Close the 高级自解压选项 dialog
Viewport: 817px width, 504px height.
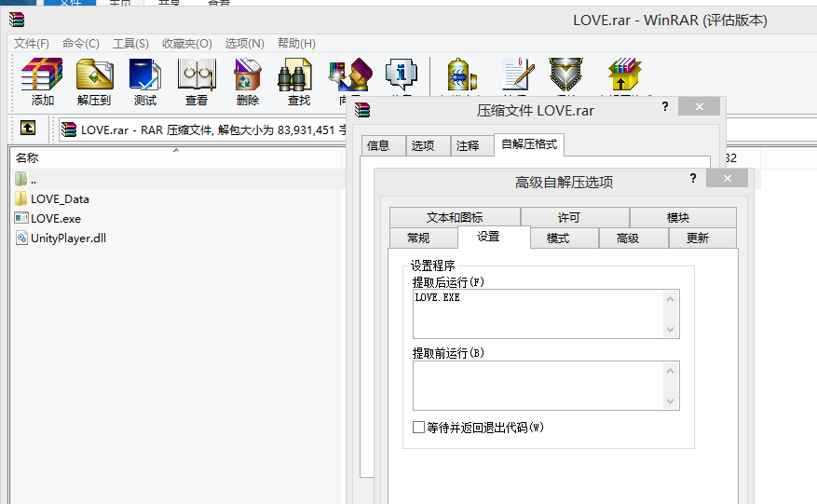[x=727, y=178]
